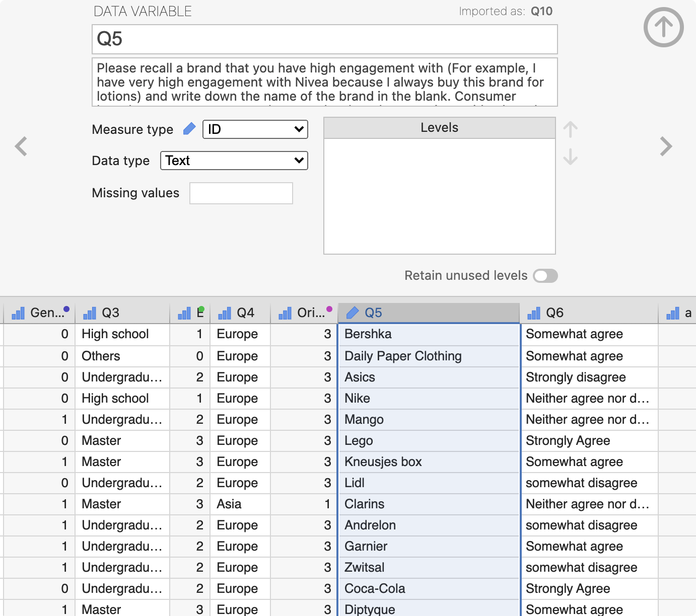Move level down using the down arrow
696x616 pixels.
tap(570, 157)
